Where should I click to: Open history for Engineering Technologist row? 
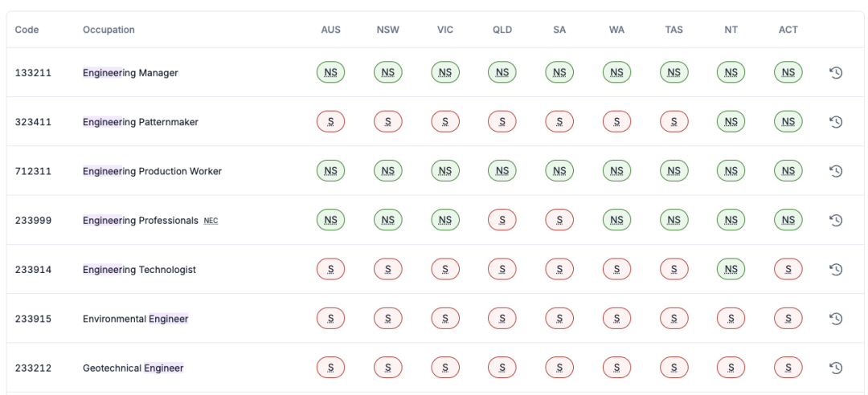point(836,270)
